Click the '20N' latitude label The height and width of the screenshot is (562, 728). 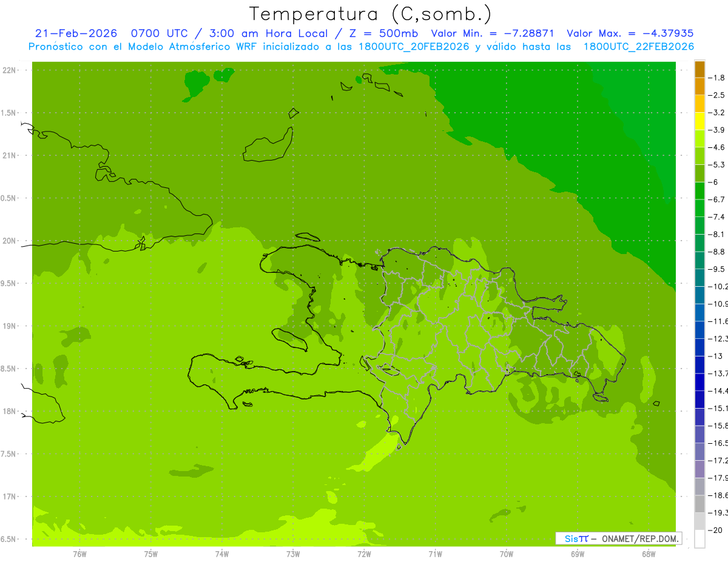click(9, 241)
